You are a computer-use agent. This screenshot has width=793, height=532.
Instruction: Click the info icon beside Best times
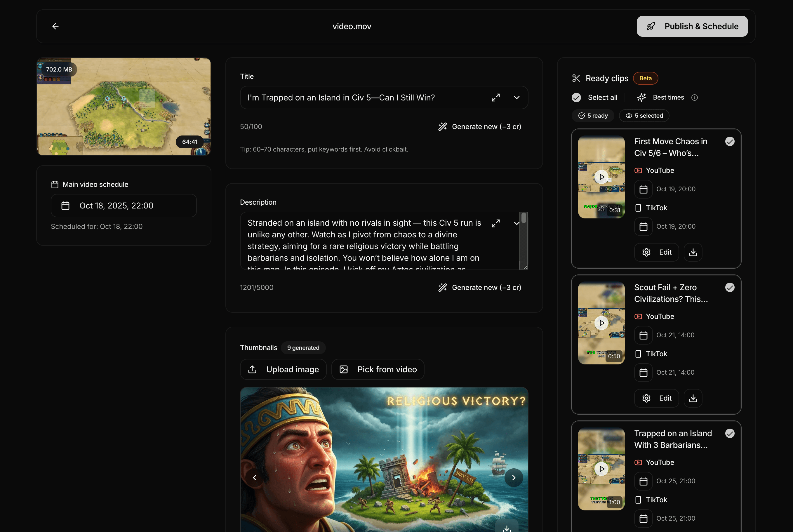[x=695, y=97]
